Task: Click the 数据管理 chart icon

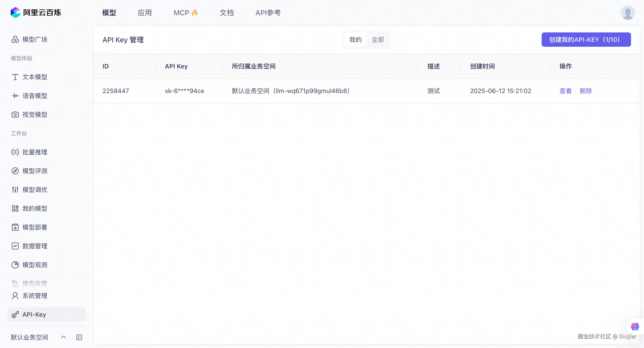Action: 15,246
